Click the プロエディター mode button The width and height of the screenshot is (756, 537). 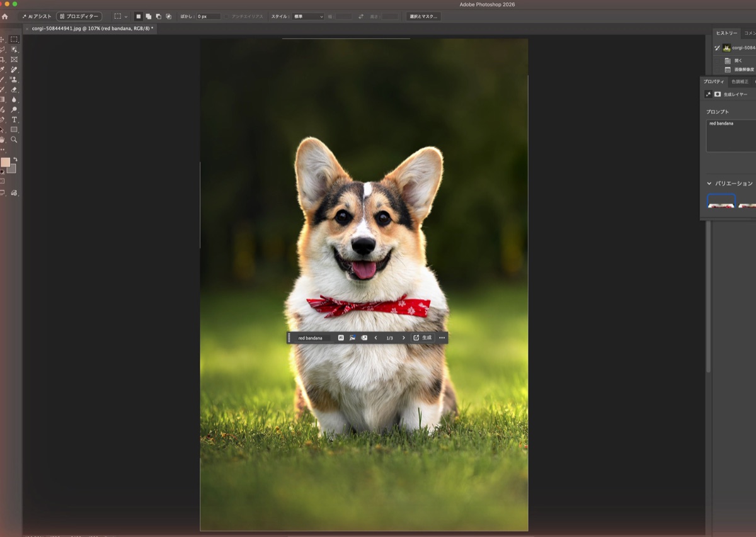tap(79, 16)
